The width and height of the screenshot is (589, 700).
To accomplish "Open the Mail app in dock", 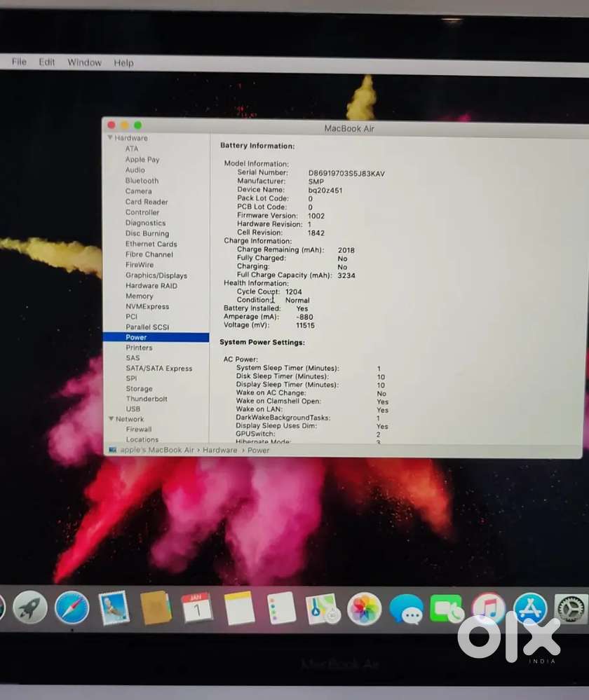I will (114, 608).
